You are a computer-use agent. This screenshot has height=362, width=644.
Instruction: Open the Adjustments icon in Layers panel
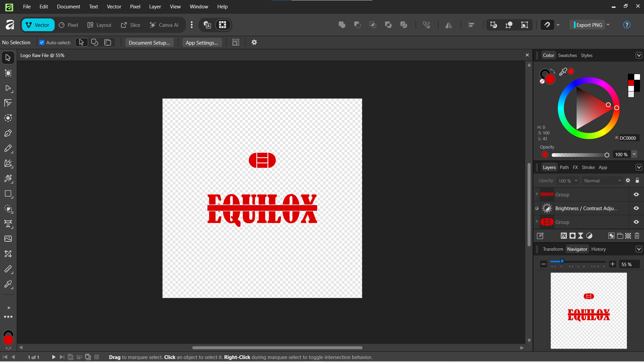coord(589,236)
